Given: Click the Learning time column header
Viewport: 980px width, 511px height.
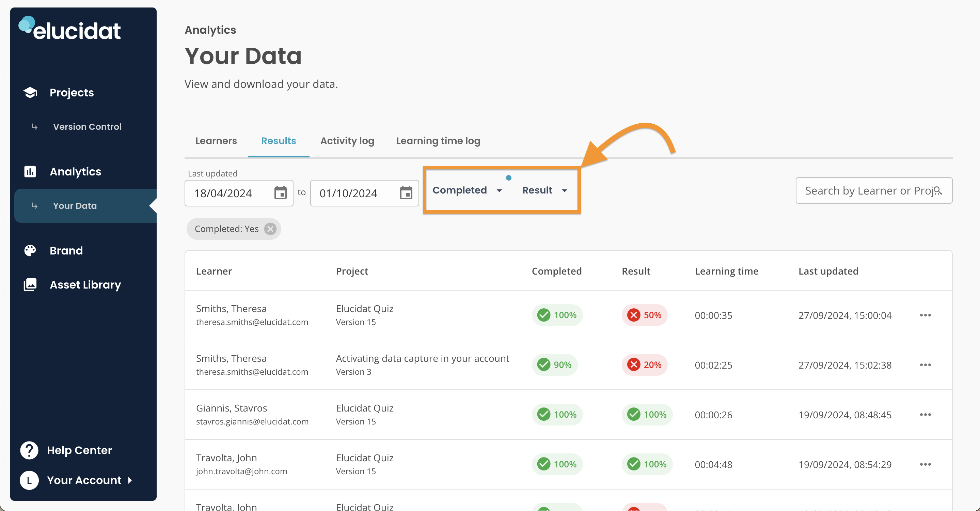Looking at the screenshot, I should tap(727, 271).
